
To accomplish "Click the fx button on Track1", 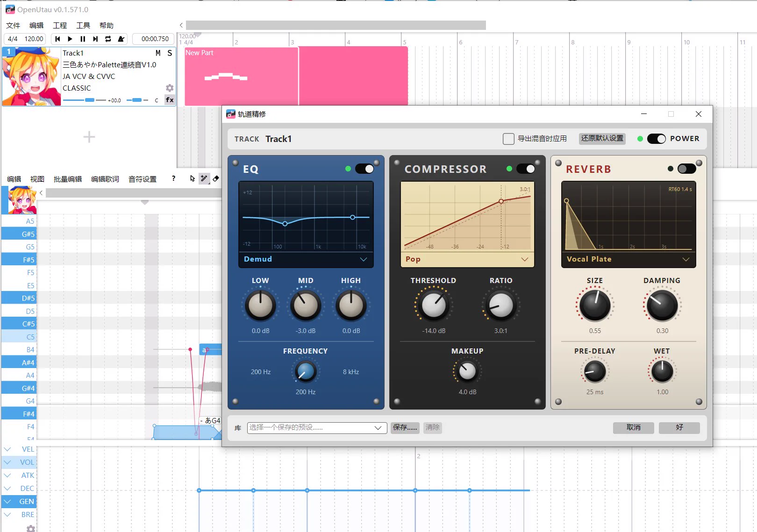I will 170,99.
